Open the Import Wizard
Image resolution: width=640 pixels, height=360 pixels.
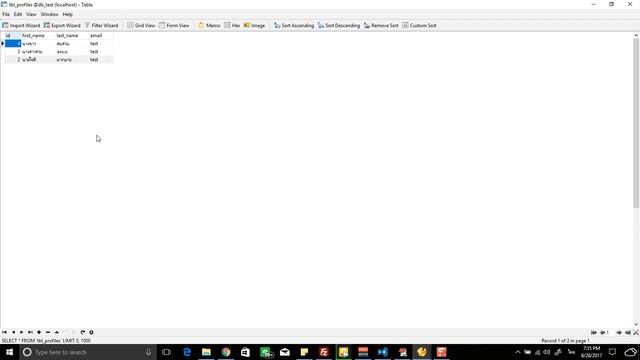pyautogui.click(x=21, y=25)
